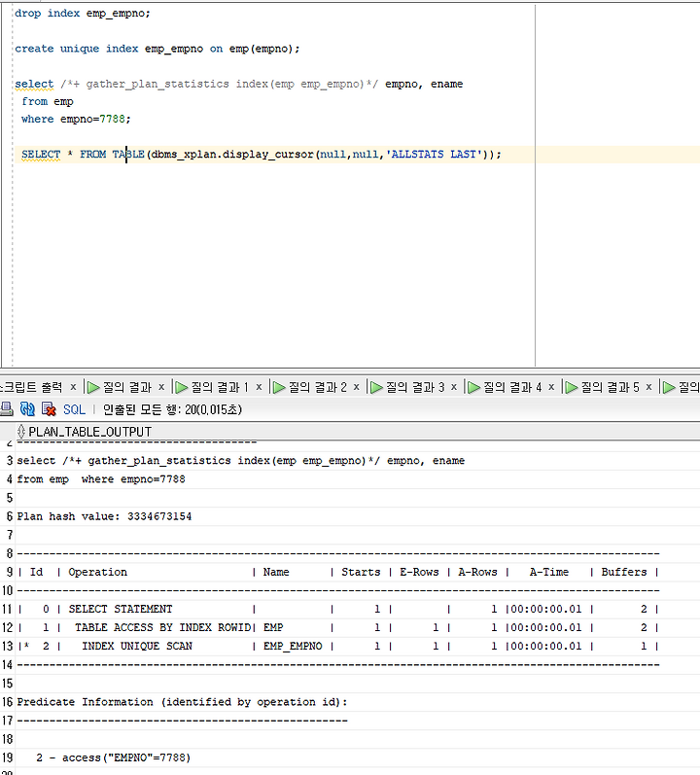Click the SQL link in results toolbar
Screen dimensions: 700x775
(x=74, y=409)
